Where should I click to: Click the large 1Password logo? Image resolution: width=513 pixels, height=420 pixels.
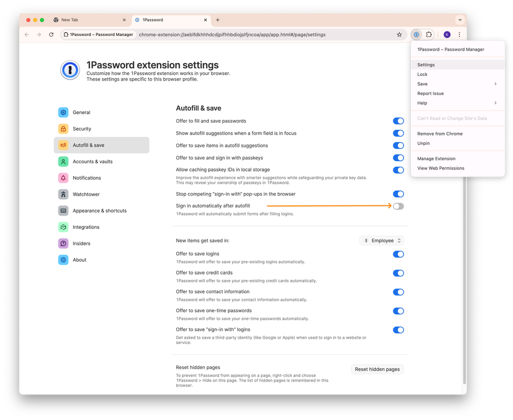point(70,70)
